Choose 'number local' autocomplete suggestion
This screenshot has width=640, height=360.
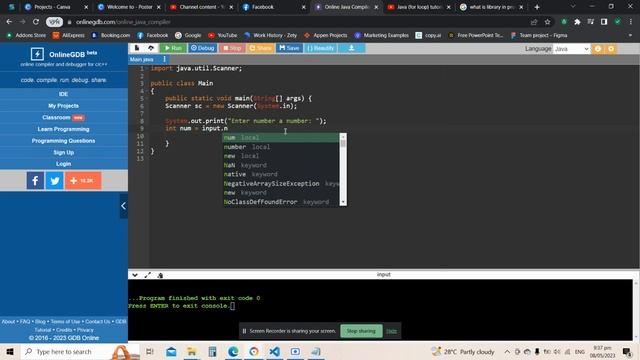(x=281, y=147)
